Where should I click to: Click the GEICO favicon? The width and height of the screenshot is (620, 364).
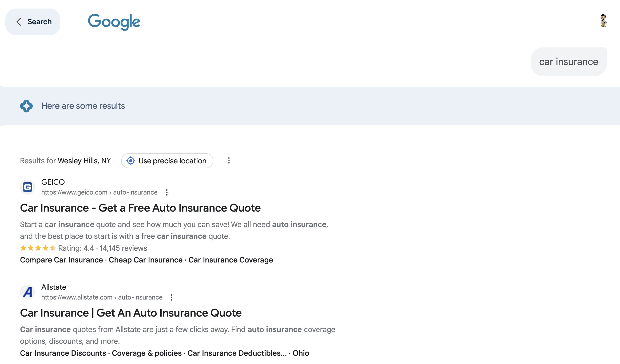click(x=27, y=187)
